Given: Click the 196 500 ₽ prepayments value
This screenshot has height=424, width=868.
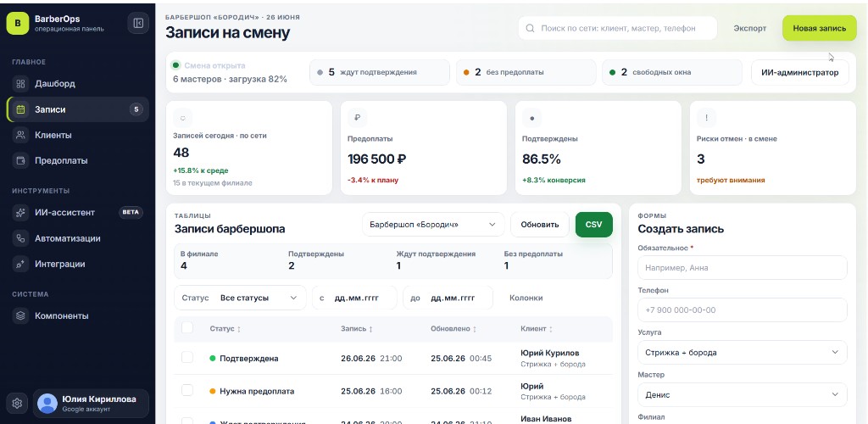Looking at the screenshot, I should click(377, 159).
